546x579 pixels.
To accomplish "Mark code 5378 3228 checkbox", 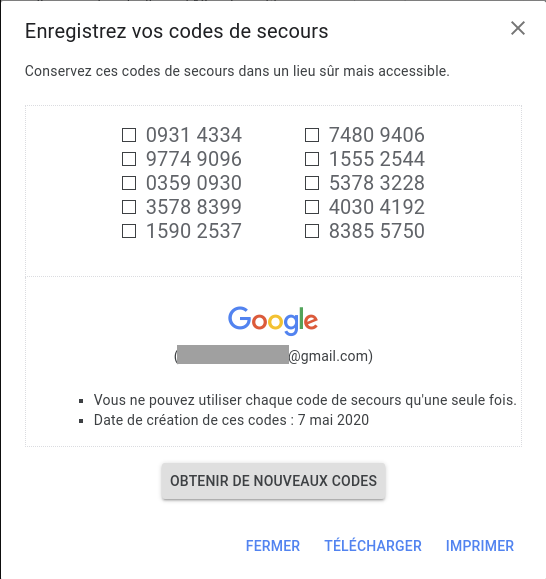I will [x=312, y=183].
